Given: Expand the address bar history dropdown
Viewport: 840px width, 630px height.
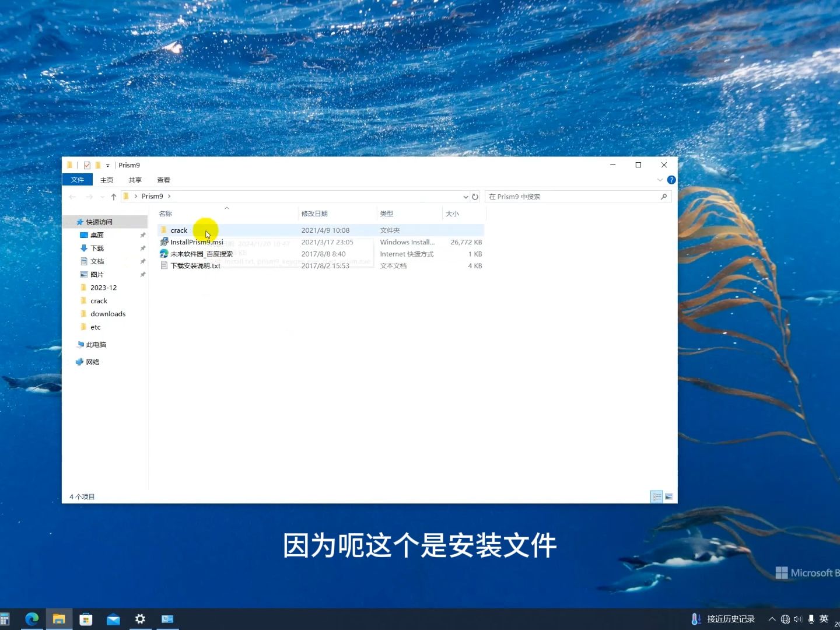Looking at the screenshot, I should pyautogui.click(x=465, y=197).
